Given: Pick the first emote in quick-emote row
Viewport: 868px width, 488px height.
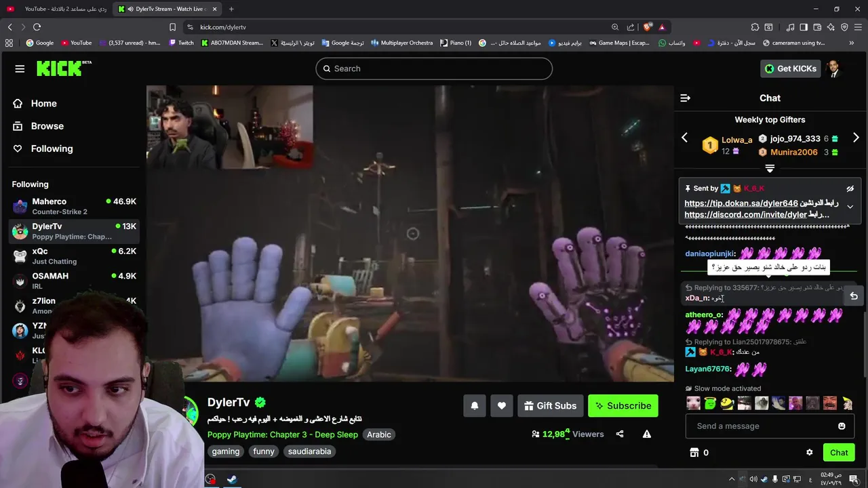Looking at the screenshot, I should pos(693,403).
